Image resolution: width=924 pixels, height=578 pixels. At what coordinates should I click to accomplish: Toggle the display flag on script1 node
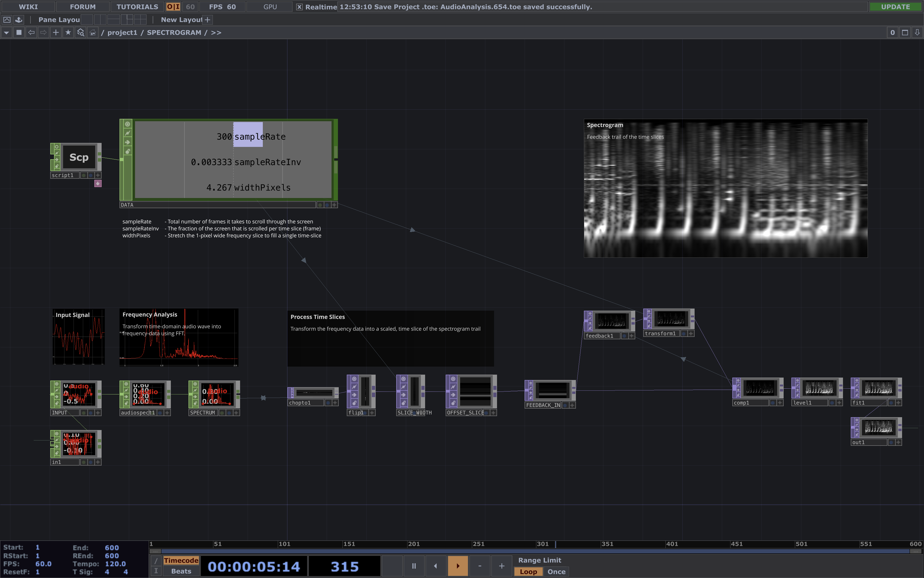[x=90, y=175]
